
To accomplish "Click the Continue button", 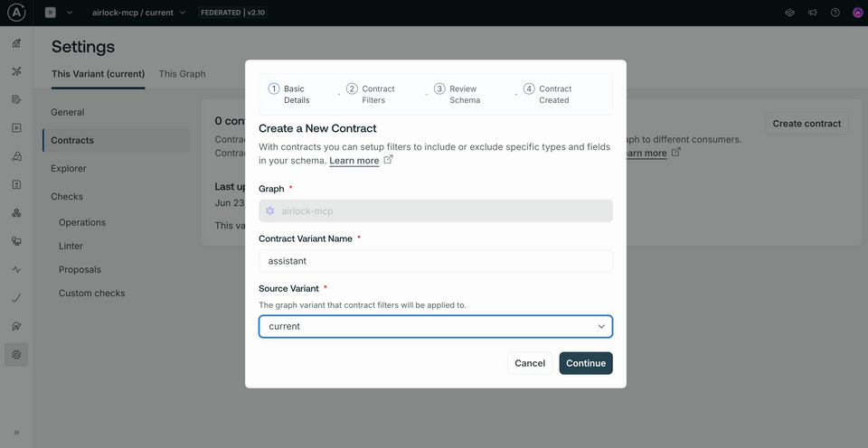I will (585, 363).
